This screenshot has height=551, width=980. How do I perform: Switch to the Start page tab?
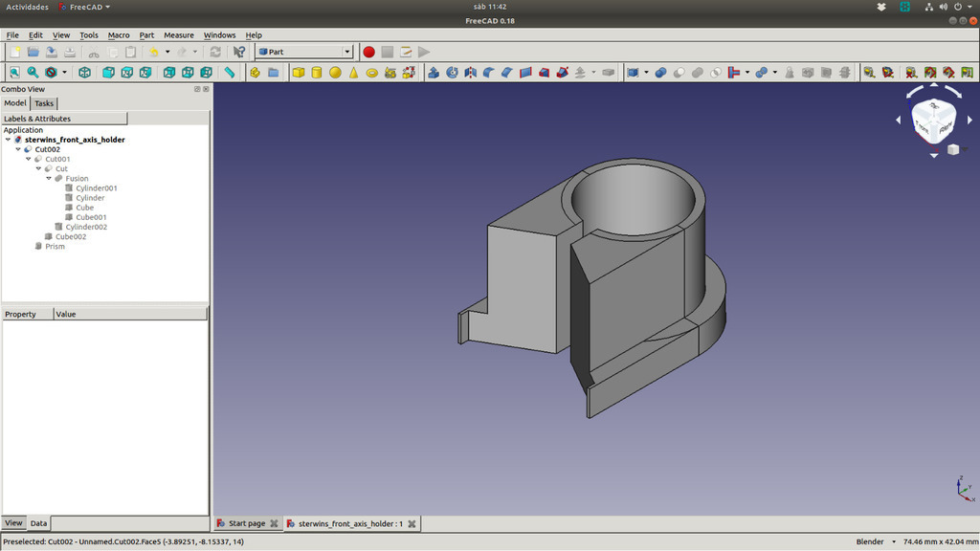(247, 523)
